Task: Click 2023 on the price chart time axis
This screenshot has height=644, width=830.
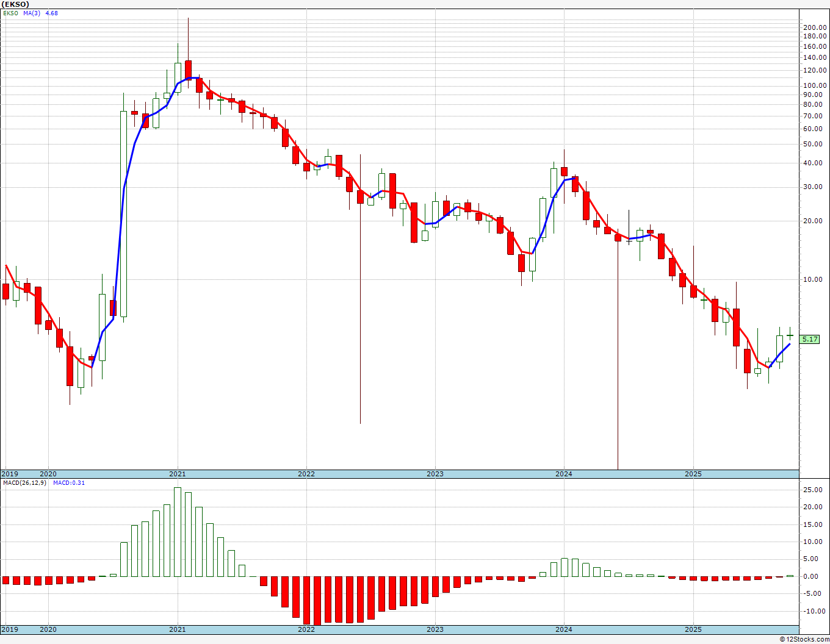Action: [x=435, y=474]
